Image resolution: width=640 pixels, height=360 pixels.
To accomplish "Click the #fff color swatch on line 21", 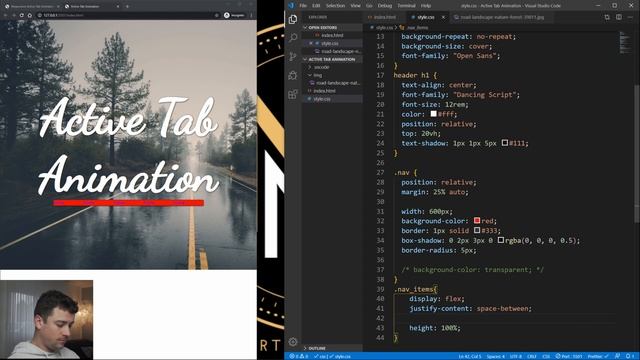I will tap(433, 114).
